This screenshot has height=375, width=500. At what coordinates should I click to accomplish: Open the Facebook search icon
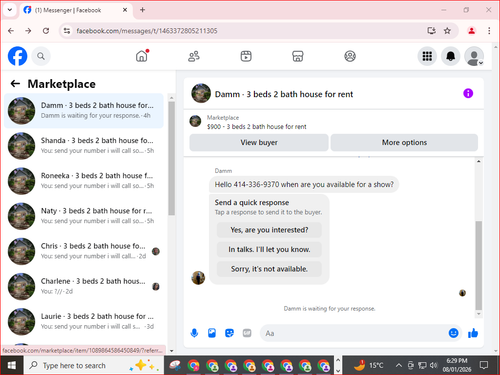coord(41,56)
